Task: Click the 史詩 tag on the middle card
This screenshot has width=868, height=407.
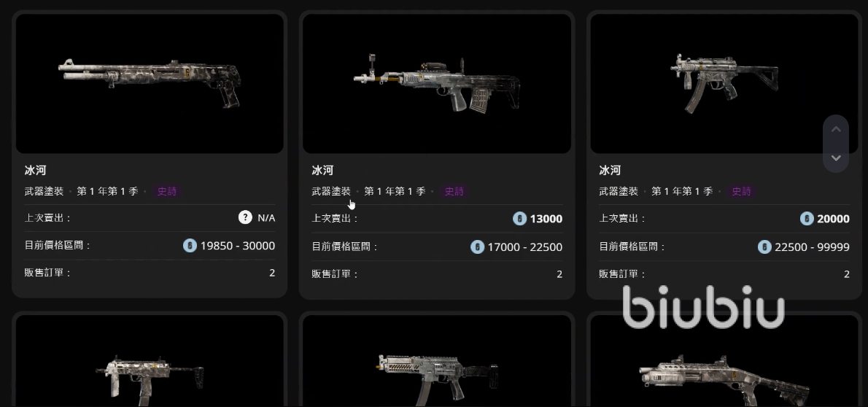Action: click(454, 192)
